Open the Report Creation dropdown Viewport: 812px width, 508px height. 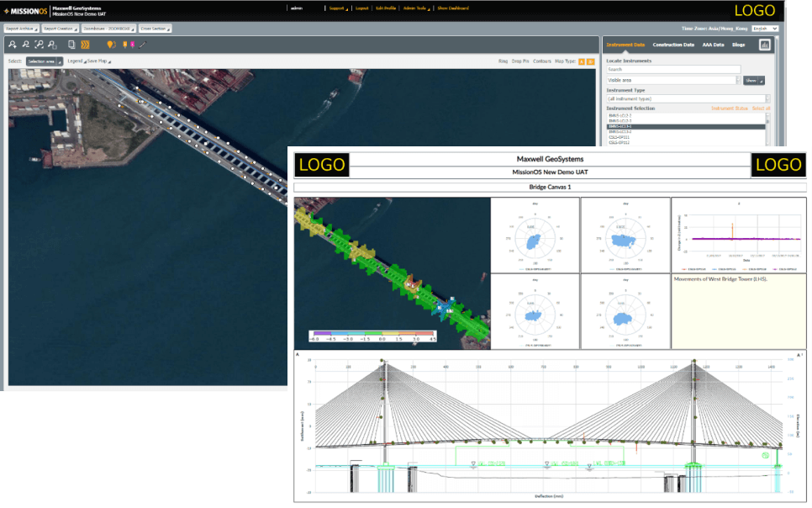coord(60,29)
